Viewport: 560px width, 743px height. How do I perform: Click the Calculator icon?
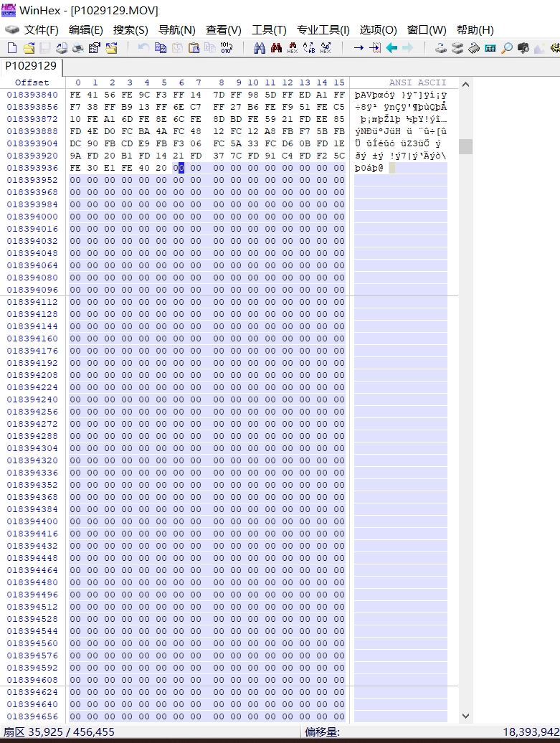coord(490,48)
